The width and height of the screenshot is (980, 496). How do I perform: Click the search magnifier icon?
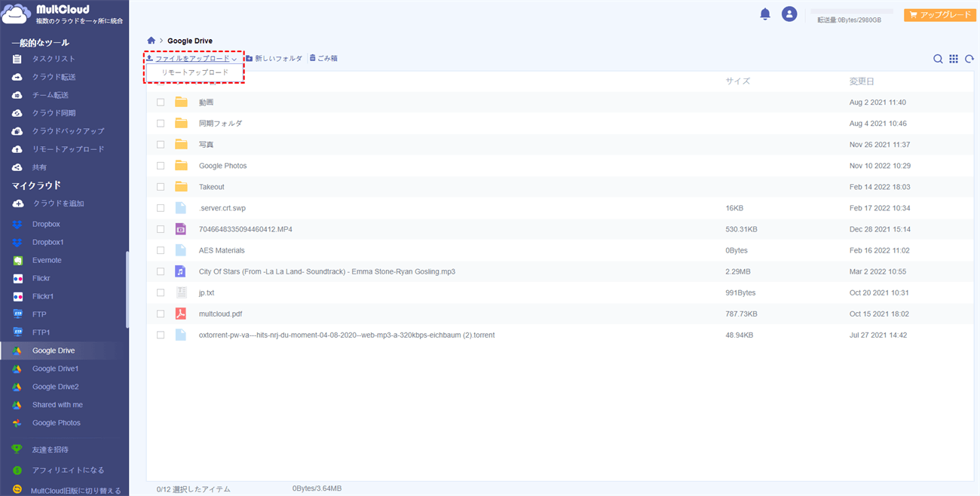[938, 59]
